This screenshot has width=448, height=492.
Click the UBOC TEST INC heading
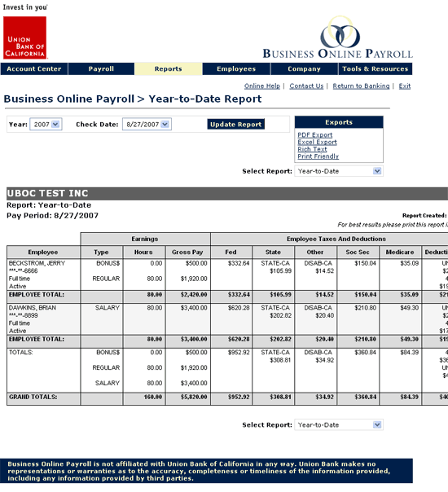click(47, 193)
